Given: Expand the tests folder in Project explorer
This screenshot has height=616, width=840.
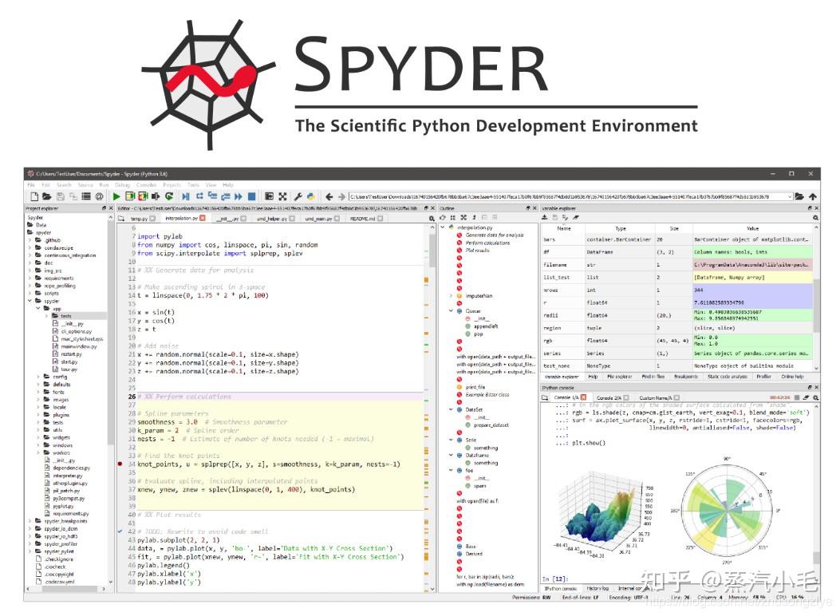Looking at the screenshot, I should (46, 316).
